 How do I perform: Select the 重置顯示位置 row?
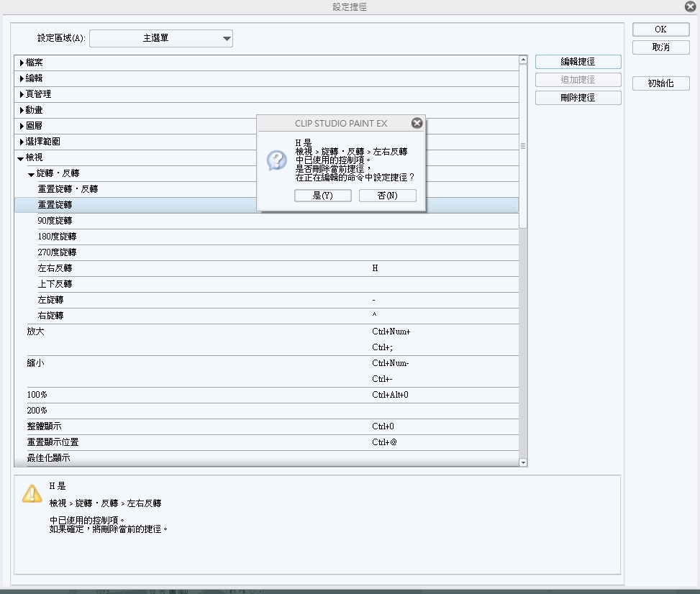click(x=266, y=442)
